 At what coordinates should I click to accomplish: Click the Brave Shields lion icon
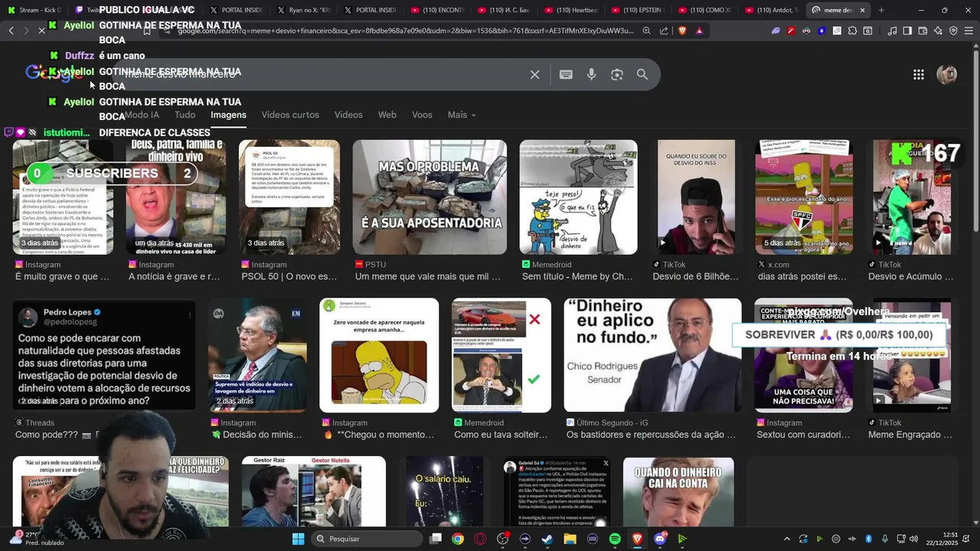[x=682, y=31]
